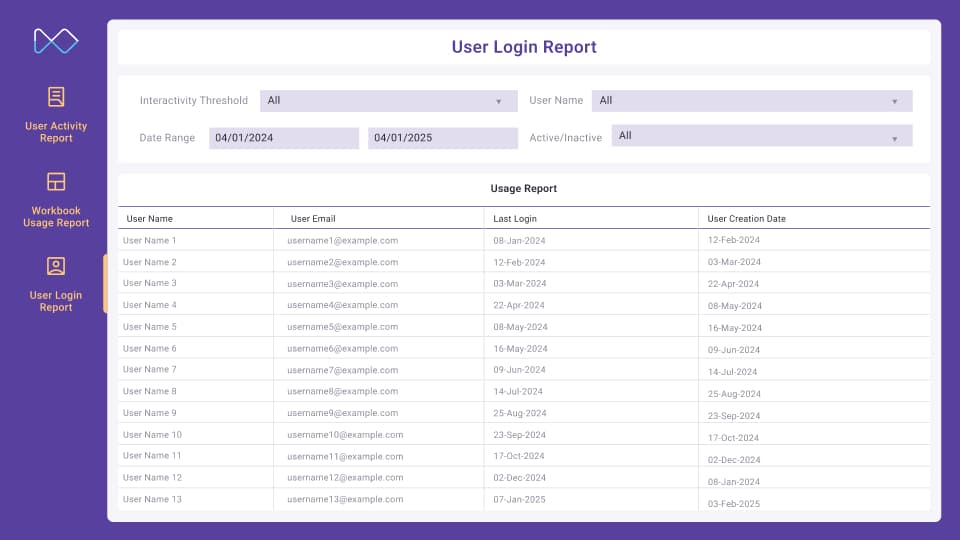Sort by User Creation Date header

point(746,219)
